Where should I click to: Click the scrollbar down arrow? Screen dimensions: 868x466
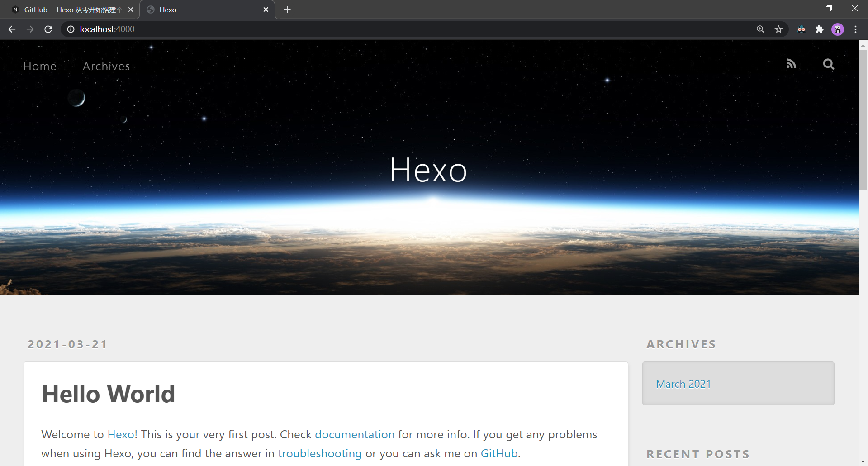[863, 461]
